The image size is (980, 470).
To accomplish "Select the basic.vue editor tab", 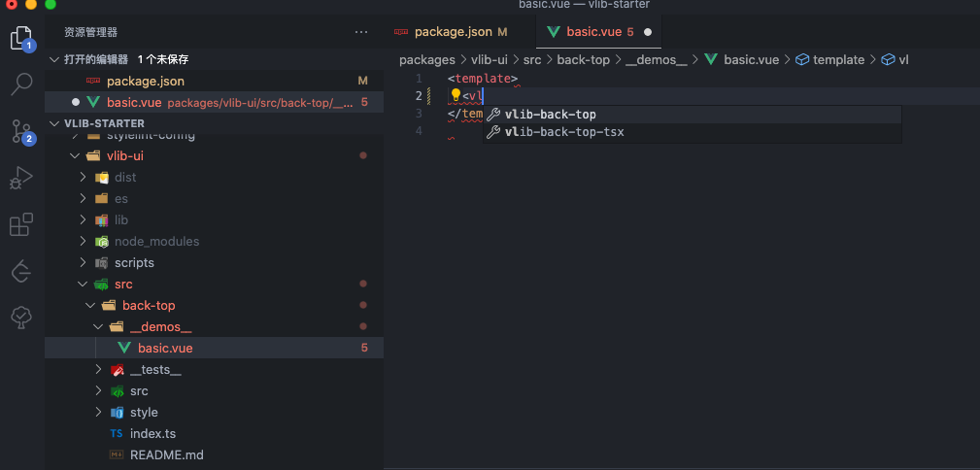I will [x=598, y=32].
